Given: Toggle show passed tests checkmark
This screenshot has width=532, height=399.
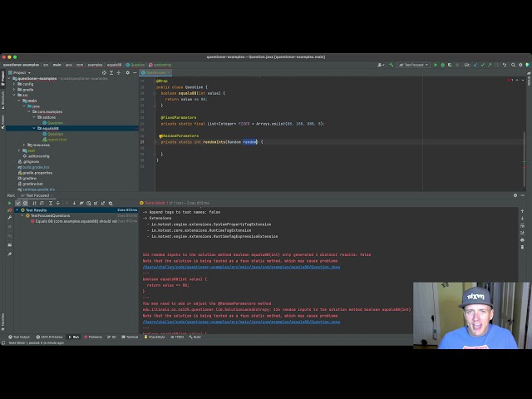Looking at the screenshot, I should pyautogui.click(x=18, y=203).
